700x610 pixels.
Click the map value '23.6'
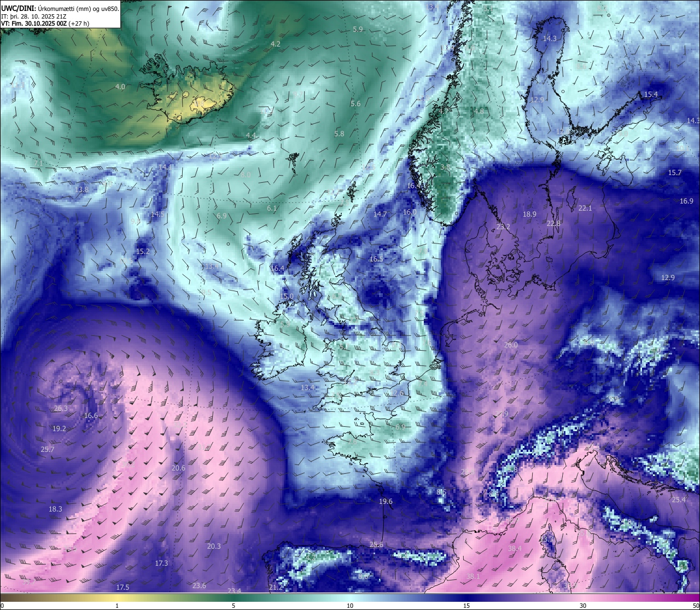(199, 585)
